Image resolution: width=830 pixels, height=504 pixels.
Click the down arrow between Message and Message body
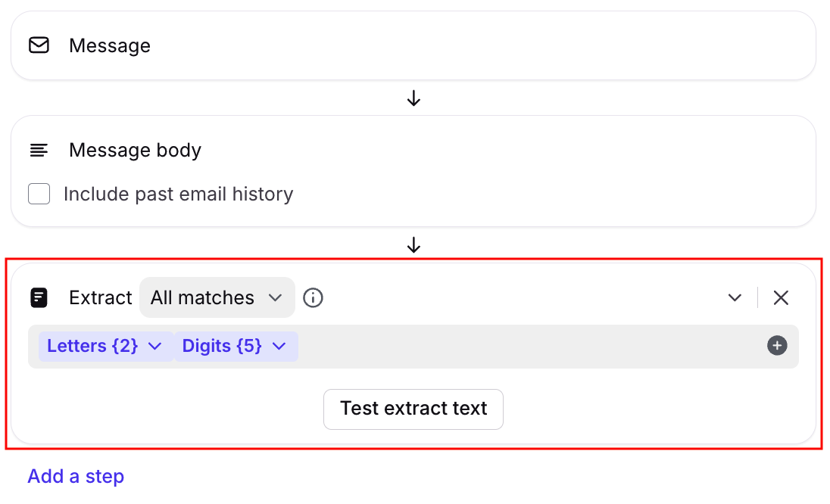click(x=413, y=98)
